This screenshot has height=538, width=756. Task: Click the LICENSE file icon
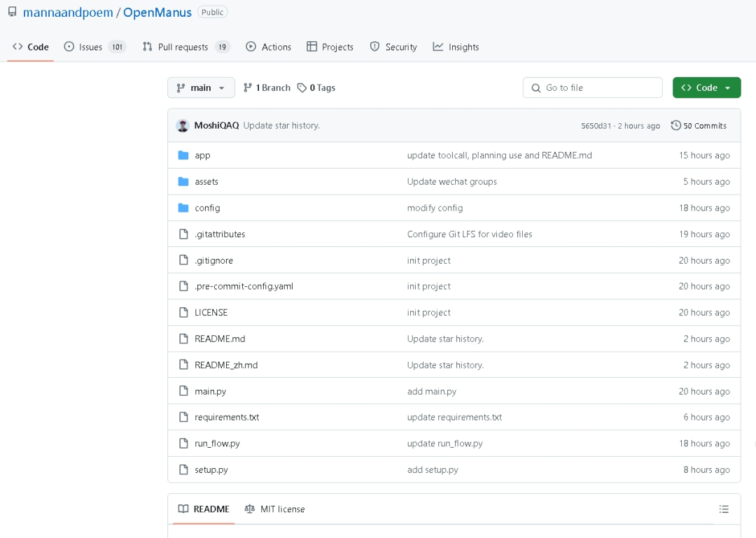click(x=183, y=313)
